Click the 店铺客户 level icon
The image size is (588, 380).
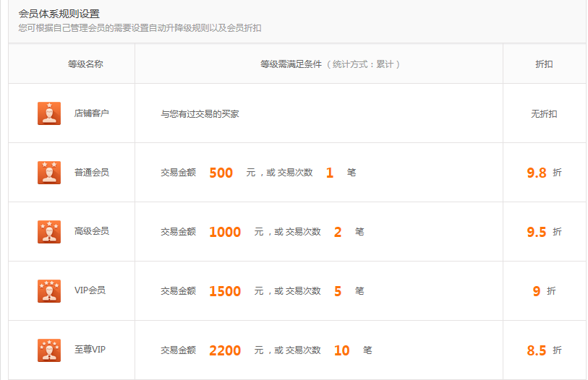[x=49, y=113]
